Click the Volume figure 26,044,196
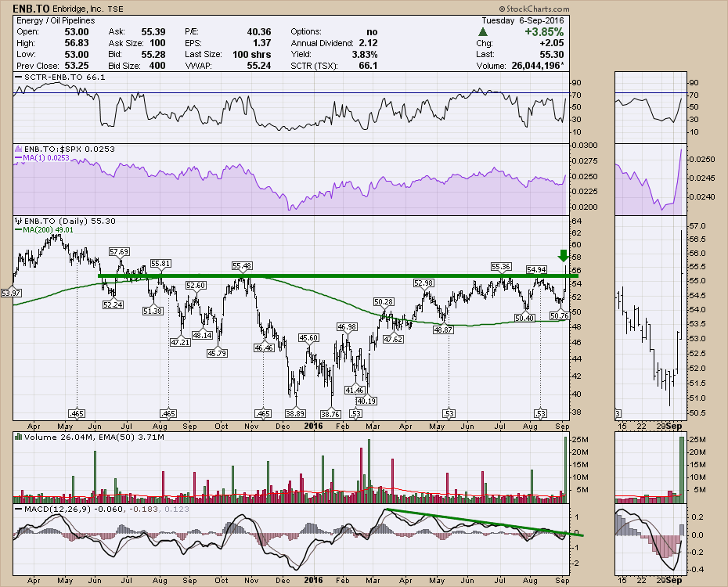Screen dimensions: 728x587 pos(536,66)
